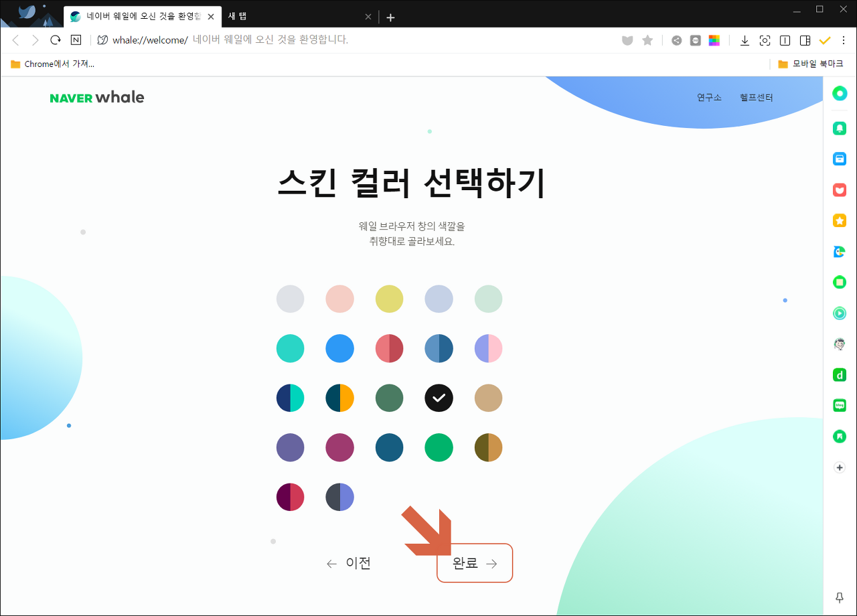857x616 pixels.
Task: Pin the sidebar with the pin icon
Action: (x=840, y=597)
